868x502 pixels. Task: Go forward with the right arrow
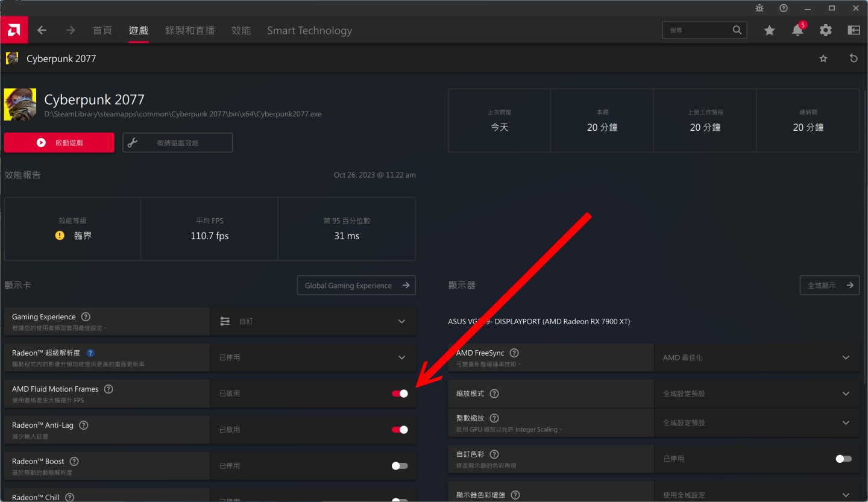pos(71,30)
